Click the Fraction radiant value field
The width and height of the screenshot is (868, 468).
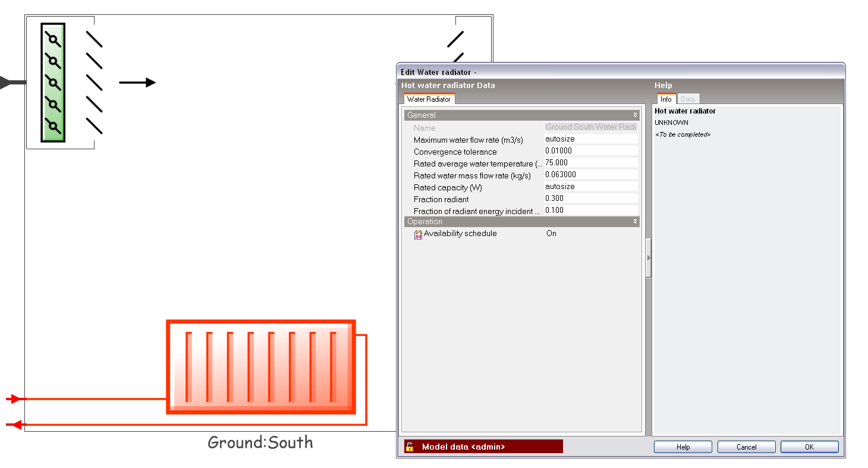click(x=590, y=199)
